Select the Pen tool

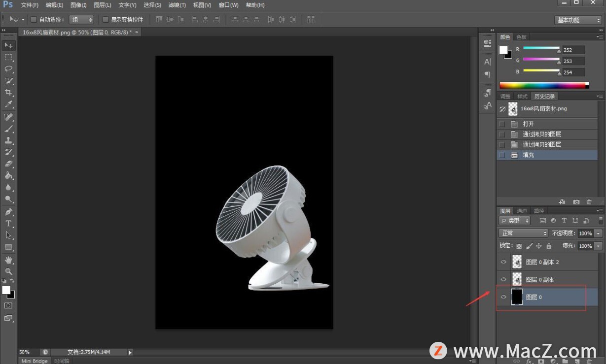click(8, 212)
